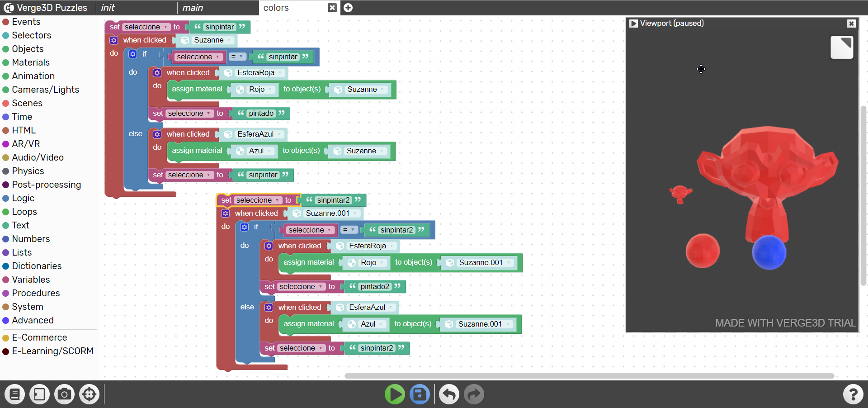Open the HTML category

pyautogui.click(x=24, y=130)
